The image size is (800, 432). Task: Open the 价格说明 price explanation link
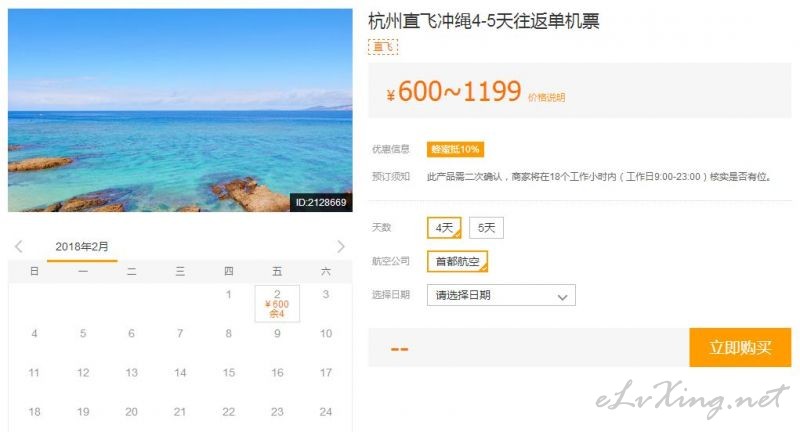pos(546,97)
